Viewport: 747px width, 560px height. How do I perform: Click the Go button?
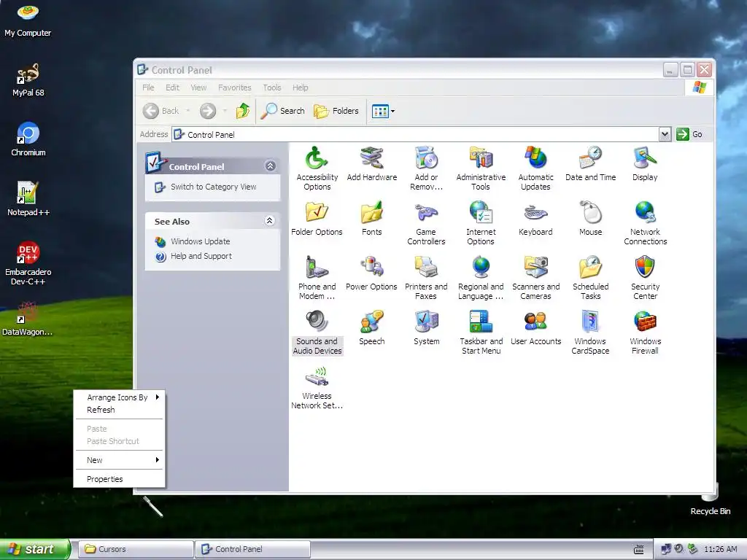tap(690, 134)
